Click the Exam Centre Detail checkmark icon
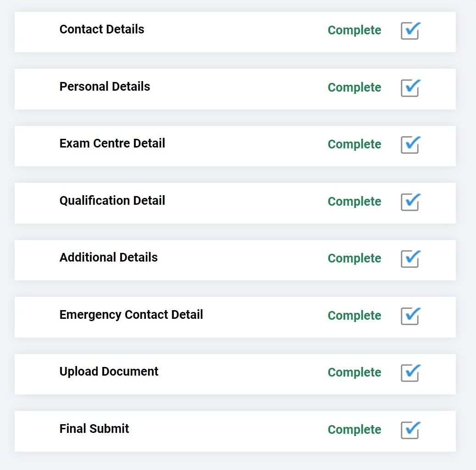476x470 pixels. click(410, 145)
